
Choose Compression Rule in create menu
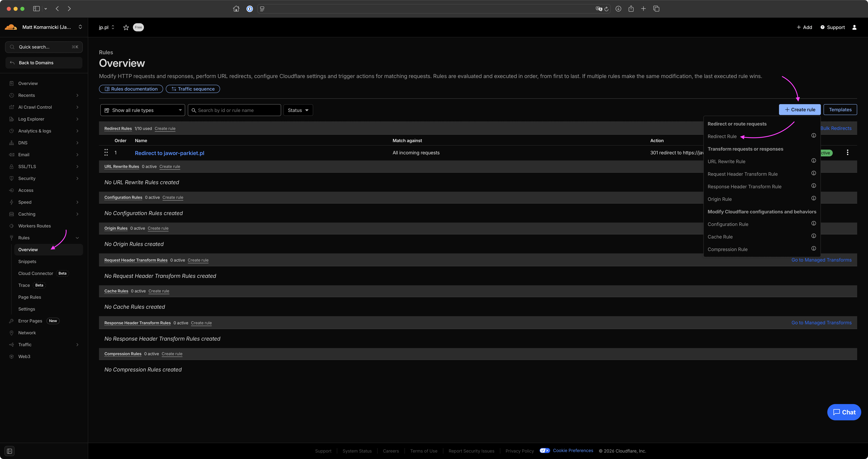coord(727,249)
